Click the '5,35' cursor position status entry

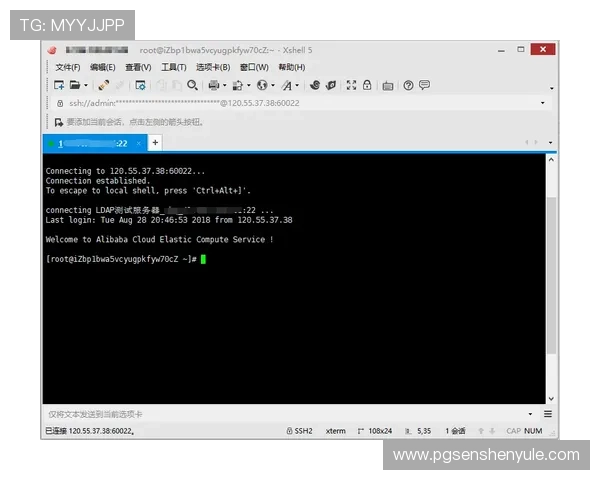(418, 431)
